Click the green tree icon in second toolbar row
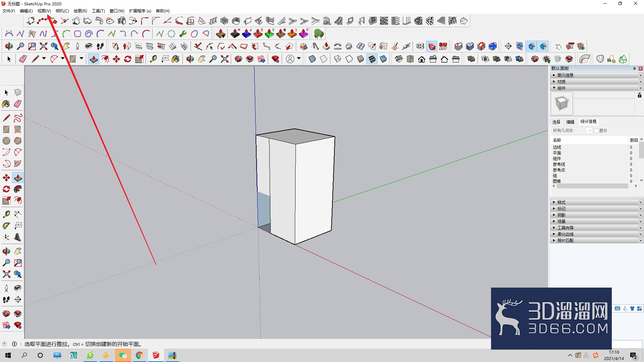 [319, 34]
